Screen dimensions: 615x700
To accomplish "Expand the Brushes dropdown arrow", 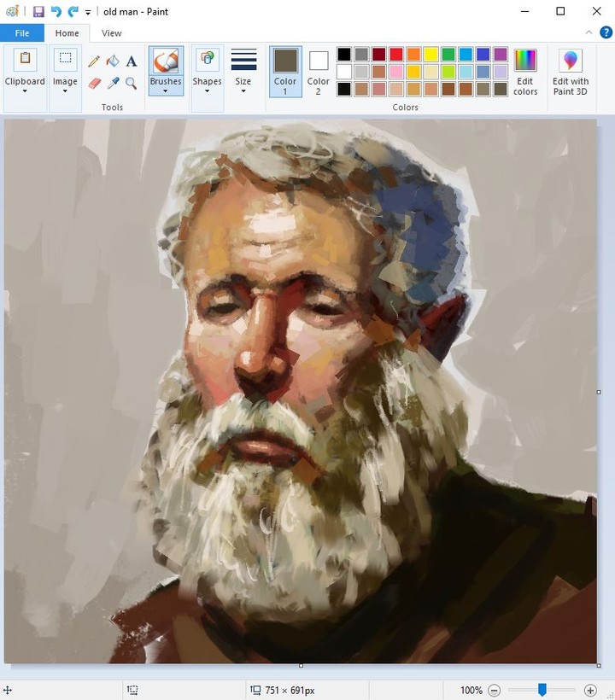I will (166, 91).
